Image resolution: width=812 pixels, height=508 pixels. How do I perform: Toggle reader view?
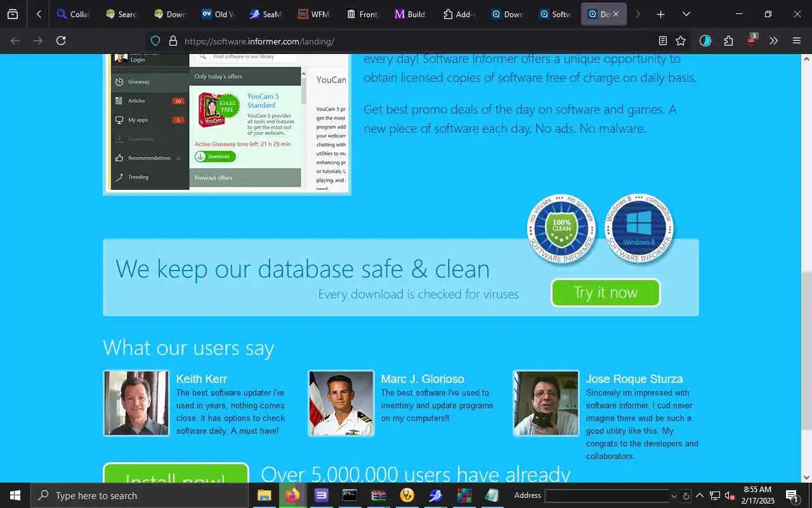662,41
